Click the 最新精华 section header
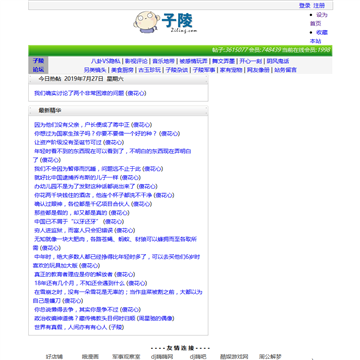 (50, 110)
